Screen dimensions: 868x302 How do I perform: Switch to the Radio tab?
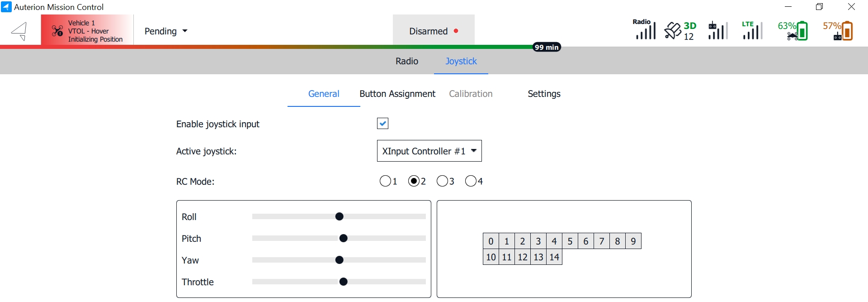(406, 61)
